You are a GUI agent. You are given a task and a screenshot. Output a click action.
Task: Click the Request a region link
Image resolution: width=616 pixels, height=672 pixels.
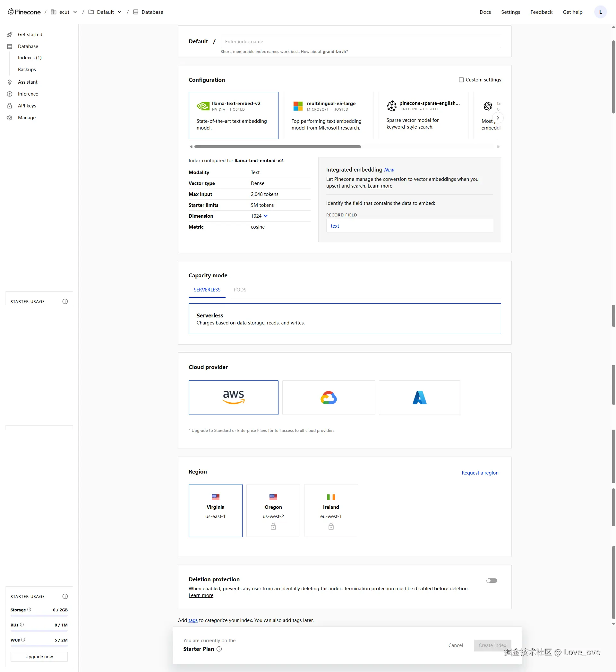[x=480, y=473]
